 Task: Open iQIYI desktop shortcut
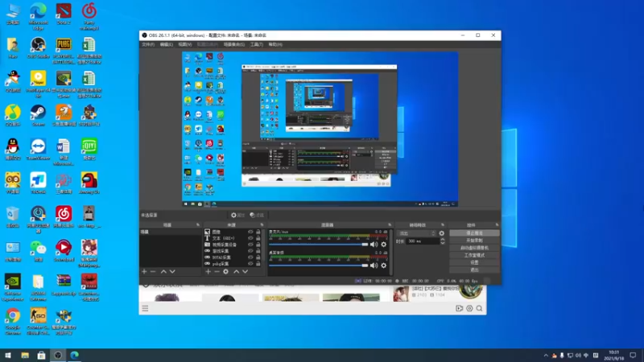pyautogui.click(x=89, y=150)
